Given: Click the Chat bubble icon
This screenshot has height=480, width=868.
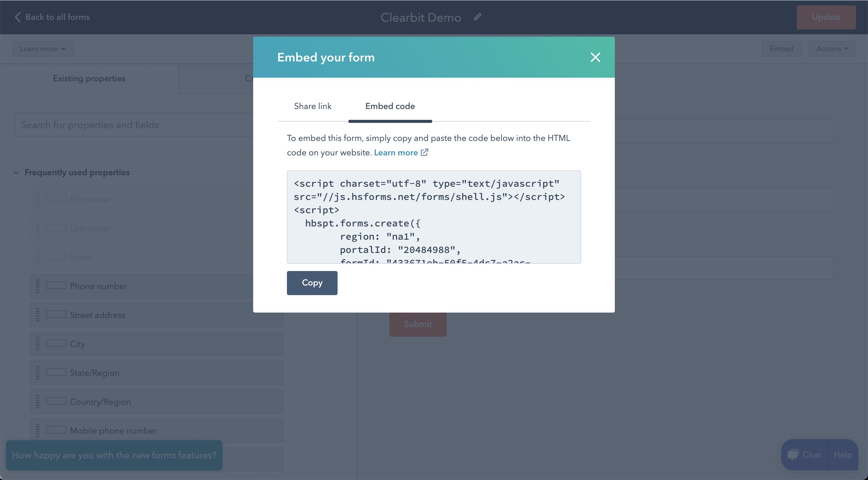Looking at the screenshot, I should (x=793, y=454).
